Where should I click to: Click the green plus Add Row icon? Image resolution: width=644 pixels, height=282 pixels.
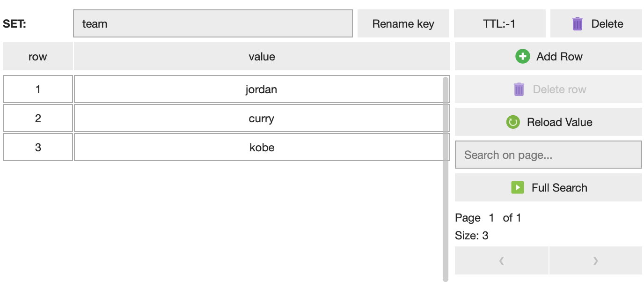pyautogui.click(x=522, y=57)
